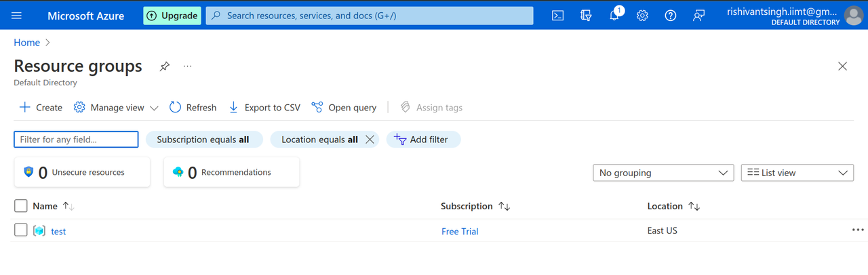Click the Help question mark icon
The width and height of the screenshot is (868, 275).
(671, 16)
